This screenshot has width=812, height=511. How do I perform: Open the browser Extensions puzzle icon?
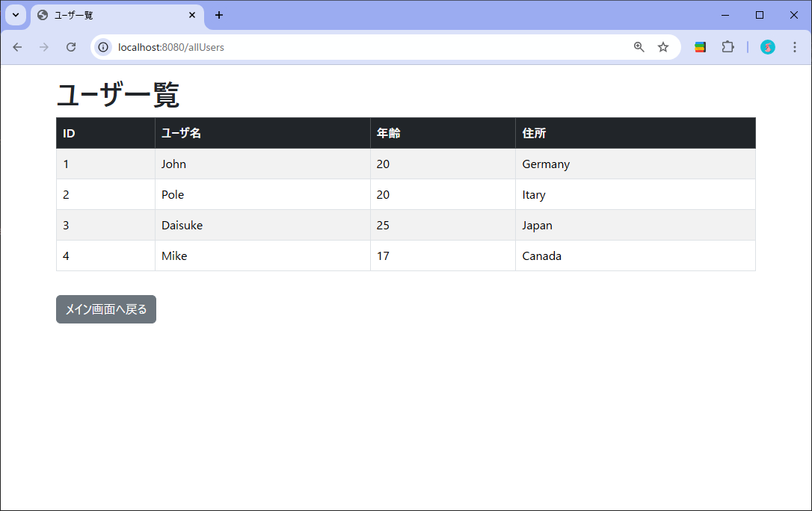coord(728,46)
